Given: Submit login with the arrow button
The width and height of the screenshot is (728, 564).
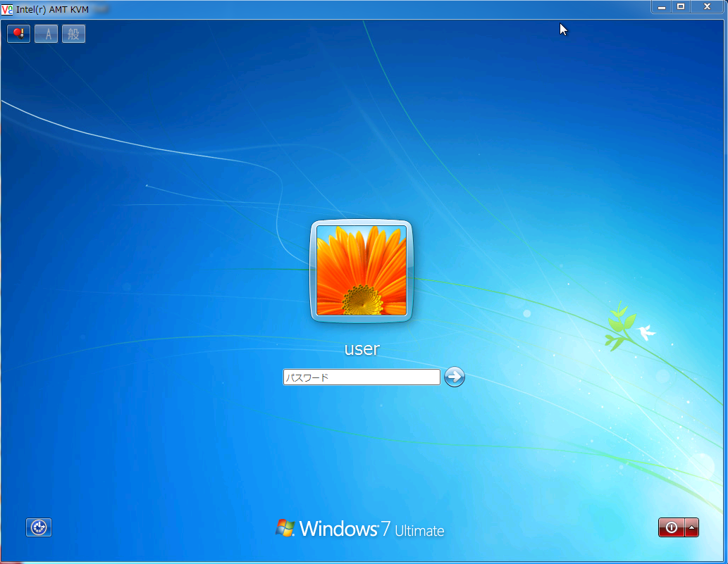Looking at the screenshot, I should pos(454,377).
